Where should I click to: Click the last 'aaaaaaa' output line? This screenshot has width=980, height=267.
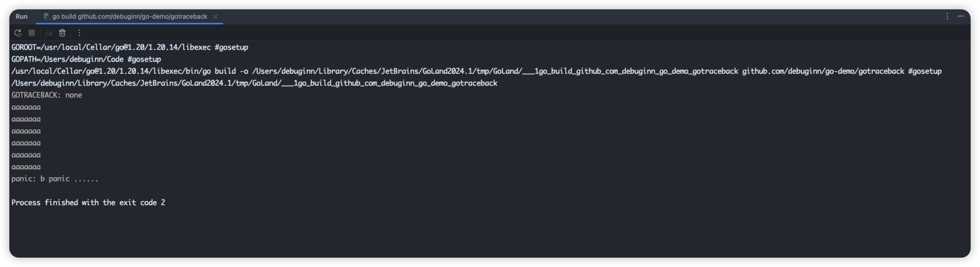(26, 167)
